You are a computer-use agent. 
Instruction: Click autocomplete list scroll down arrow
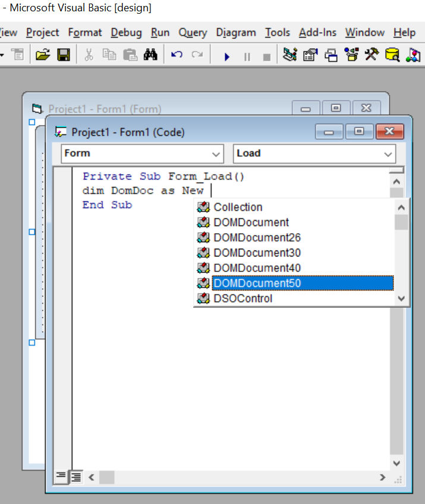pos(401,298)
